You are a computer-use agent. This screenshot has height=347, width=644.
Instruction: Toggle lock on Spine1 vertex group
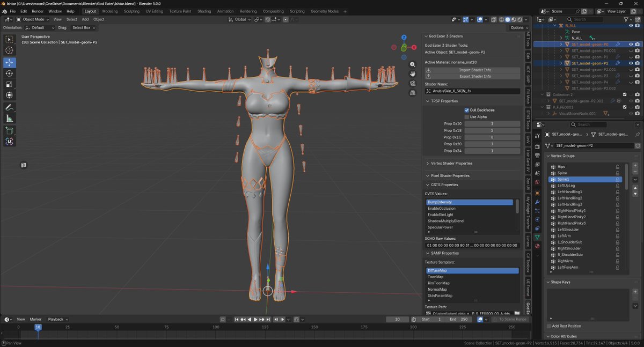click(x=617, y=179)
